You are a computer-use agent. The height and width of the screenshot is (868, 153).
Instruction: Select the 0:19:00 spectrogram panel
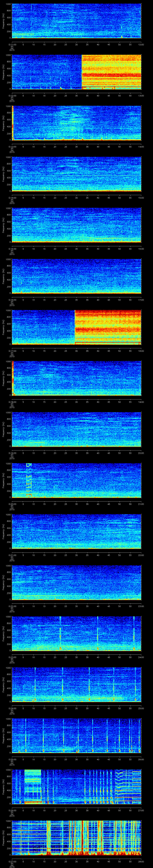(76, 429)
